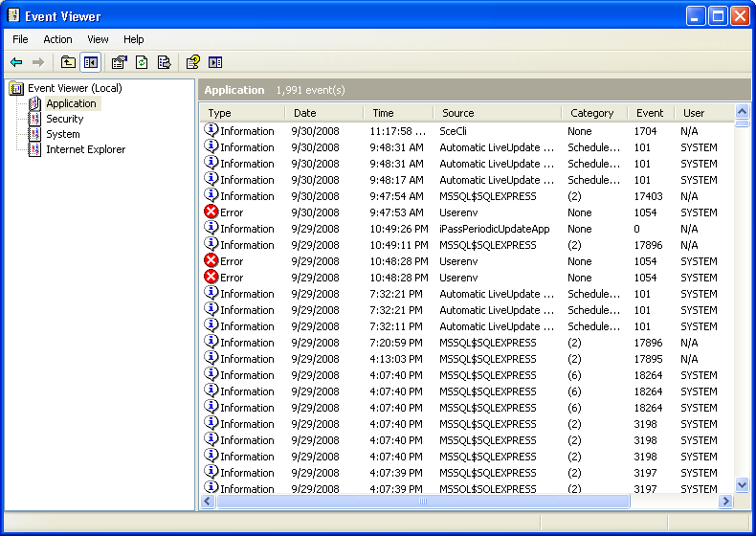The image size is (756, 536).
Task: Click the rightmost toolbar pane icon
Action: click(215, 62)
